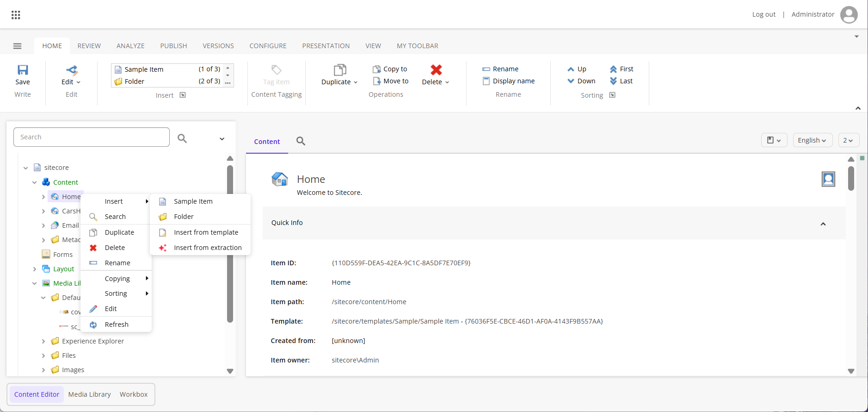Image resolution: width=868 pixels, height=412 pixels.
Task: Collapse the Quick Info section
Action: 823,224
